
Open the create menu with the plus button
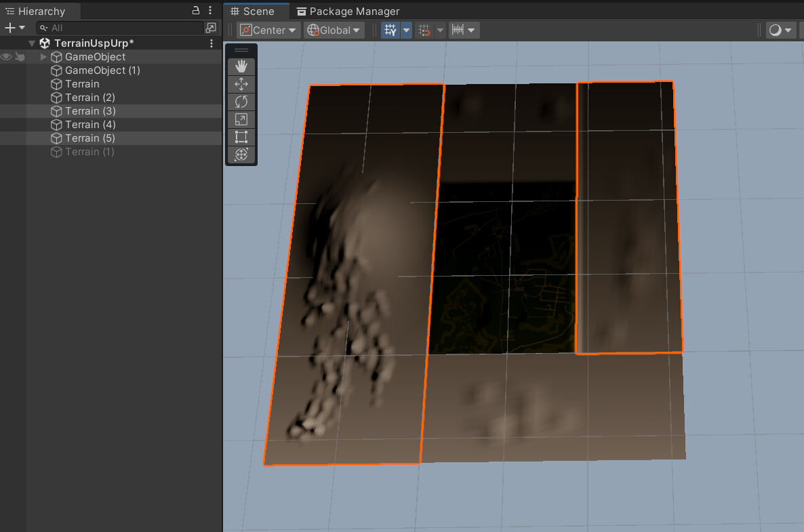pyautogui.click(x=9, y=27)
